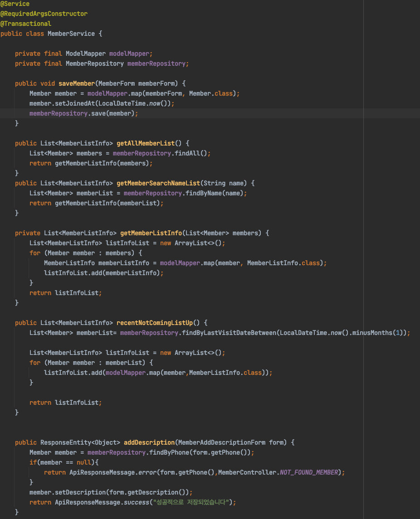This screenshot has height=519, width=420.
Task: Click the recentNotComingListUp method name
Action: coord(155,323)
